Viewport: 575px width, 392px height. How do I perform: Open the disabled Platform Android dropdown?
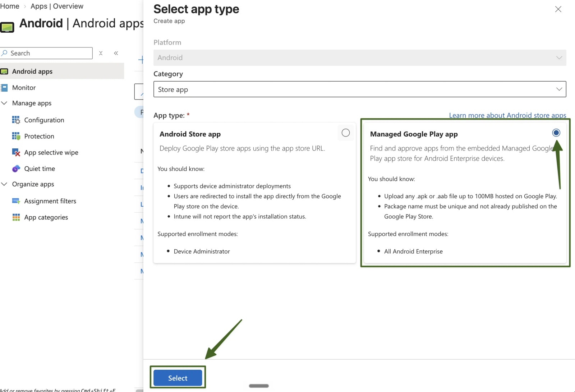click(x=360, y=58)
